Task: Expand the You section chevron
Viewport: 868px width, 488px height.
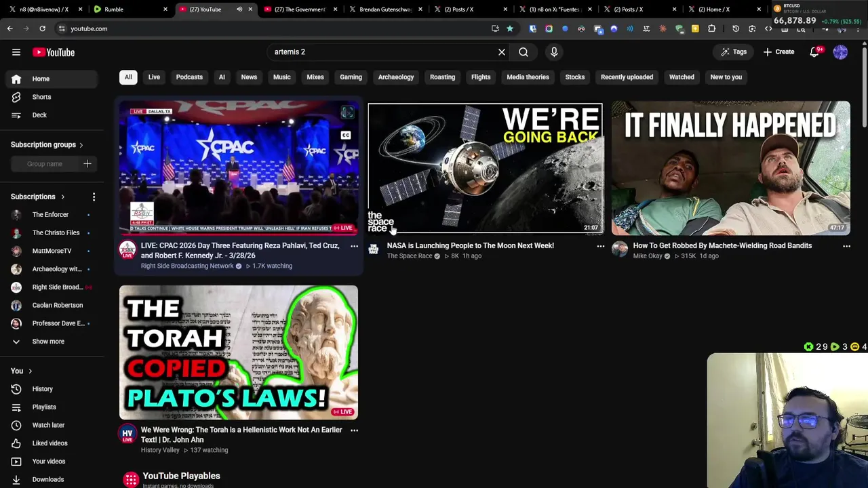Action: [x=30, y=371]
